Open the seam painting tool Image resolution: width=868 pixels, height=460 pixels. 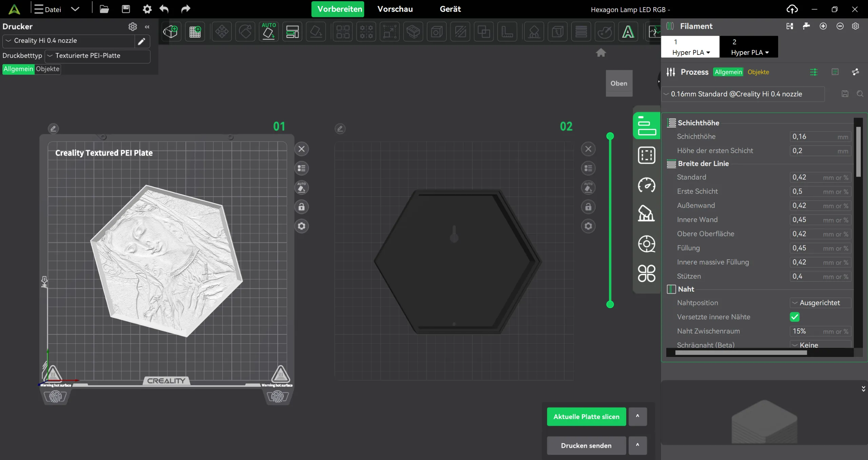click(557, 32)
